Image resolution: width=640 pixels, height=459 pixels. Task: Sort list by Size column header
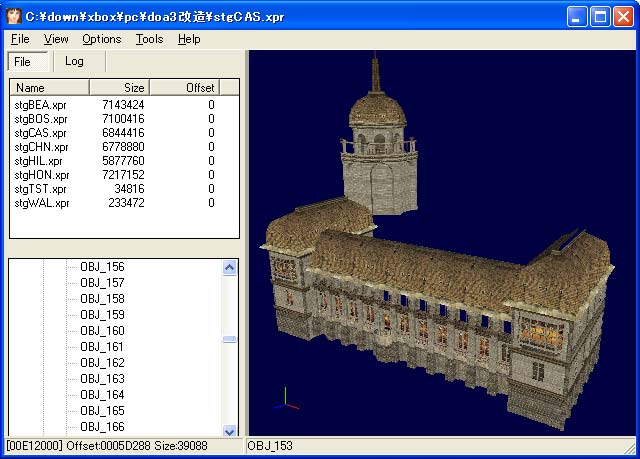pos(120,87)
